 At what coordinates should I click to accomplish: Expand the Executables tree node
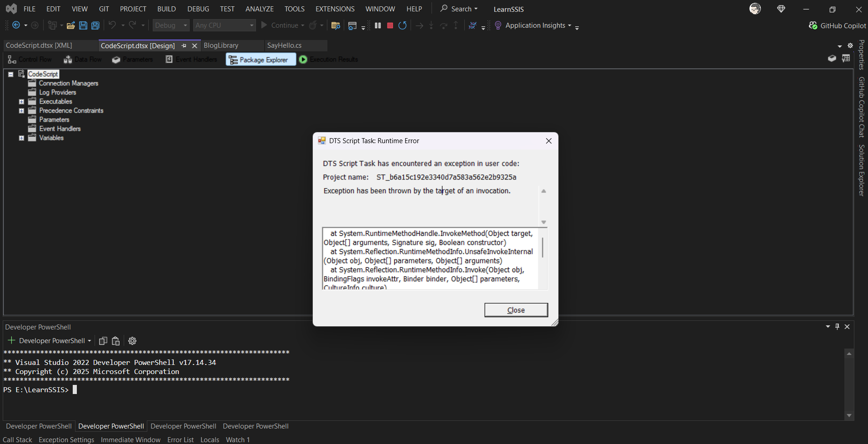[x=21, y=102]
